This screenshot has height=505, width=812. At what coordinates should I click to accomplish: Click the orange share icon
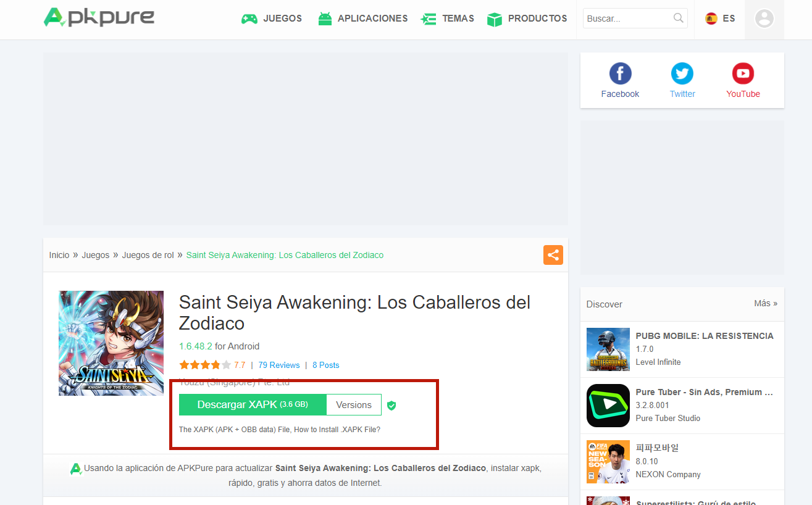(553, 255)
